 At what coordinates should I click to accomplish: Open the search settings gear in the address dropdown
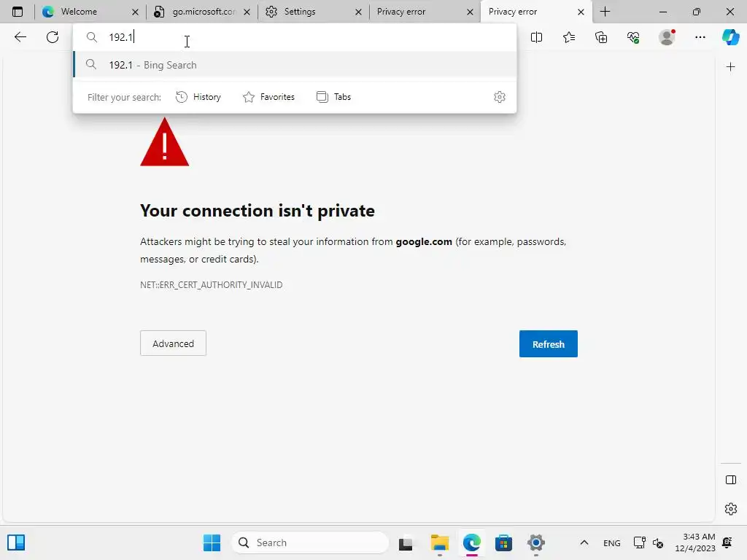pyautogui.click(x=500, y=97)
